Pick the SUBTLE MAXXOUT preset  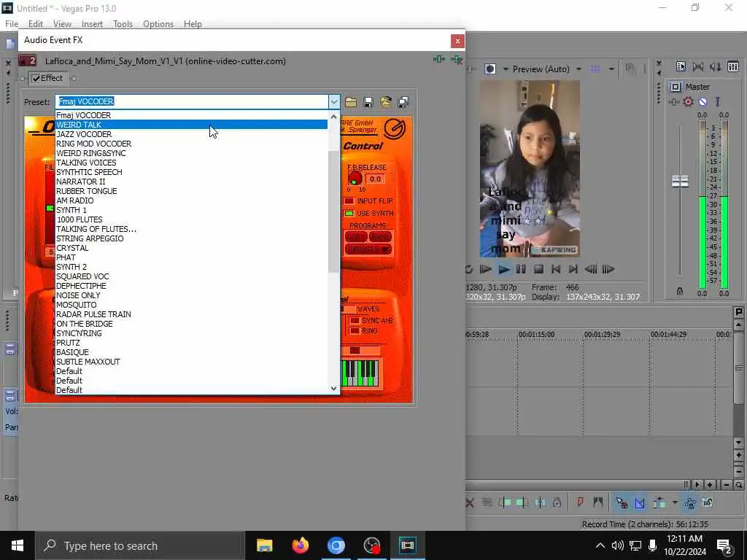click(x=192, y=362)
